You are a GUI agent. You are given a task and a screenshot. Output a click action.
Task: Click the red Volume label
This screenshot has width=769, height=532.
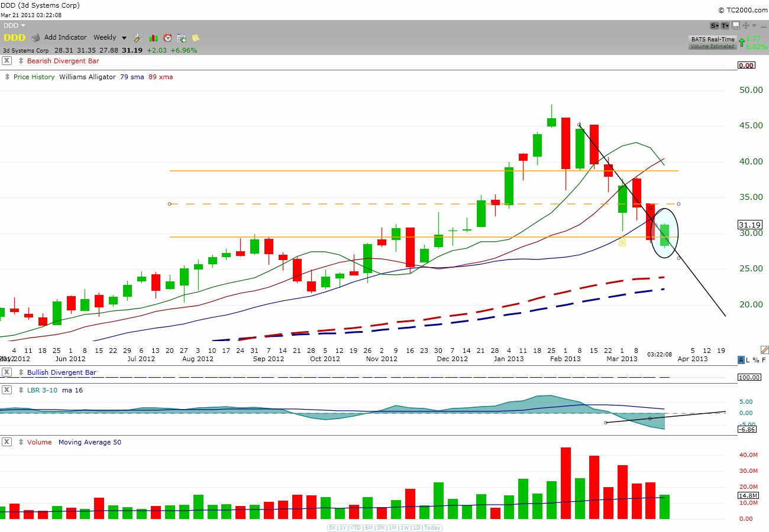coord(40,442)
